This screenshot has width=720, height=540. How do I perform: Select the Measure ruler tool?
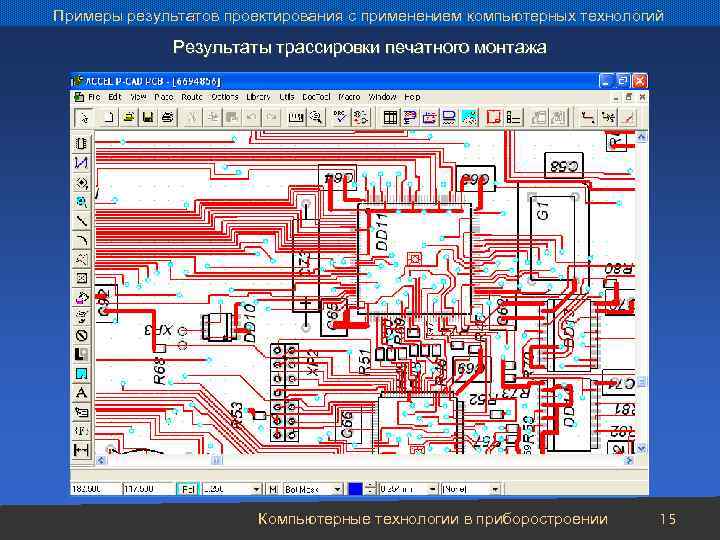(x=296, y=118)
